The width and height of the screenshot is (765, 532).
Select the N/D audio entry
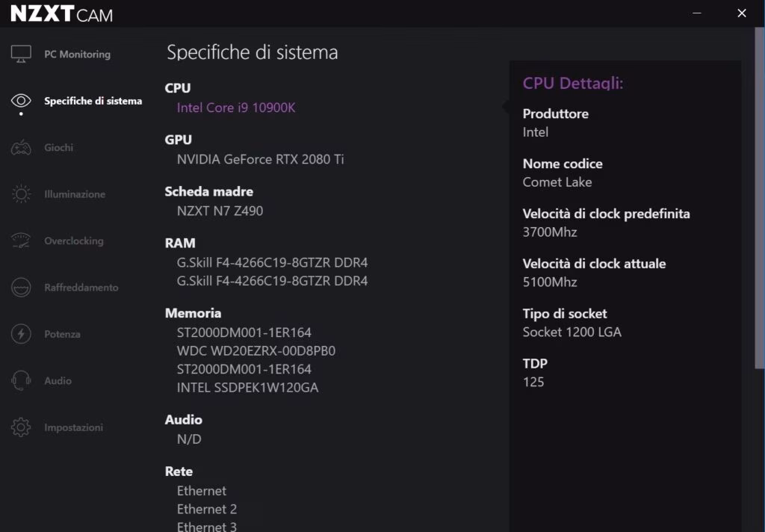[x=189, y=439]
